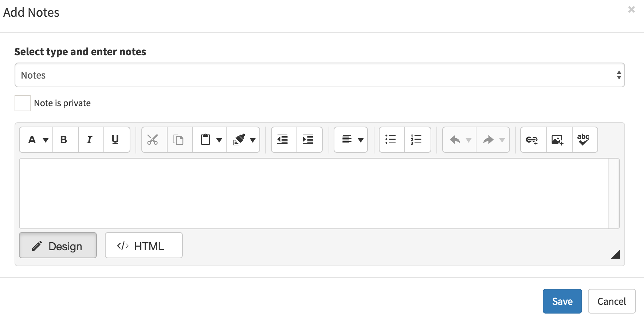Open the paste options dropdown
This screenshot has height=315, width=644.
[219, 140]
